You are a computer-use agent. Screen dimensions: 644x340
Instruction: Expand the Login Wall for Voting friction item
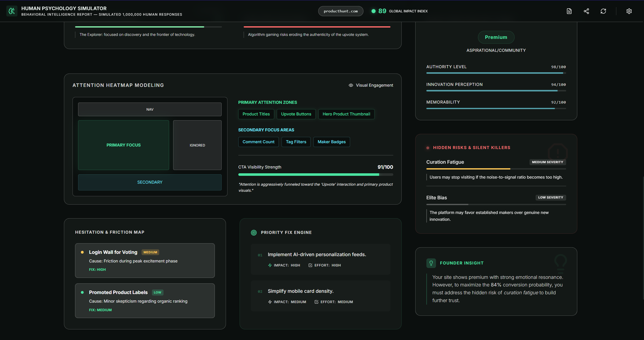pyautogui.click(x=145, y=260)
